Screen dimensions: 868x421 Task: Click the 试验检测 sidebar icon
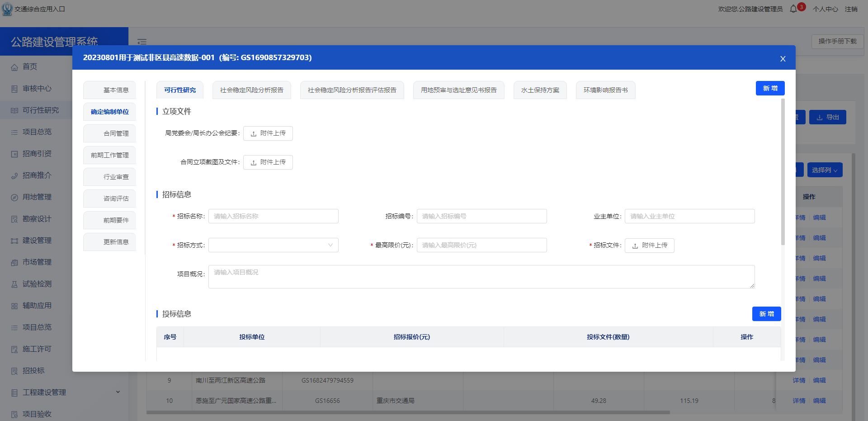(14, 284)
